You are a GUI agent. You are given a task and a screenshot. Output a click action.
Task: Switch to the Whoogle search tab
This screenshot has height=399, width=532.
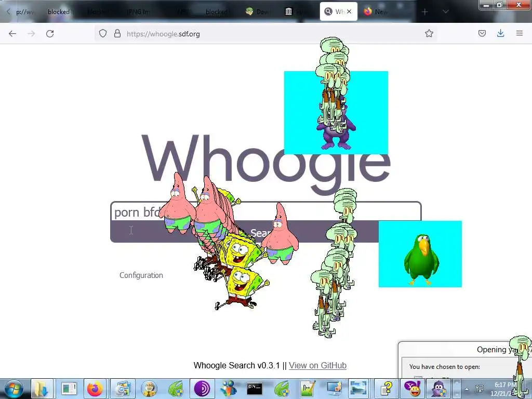(x=338, y=12)
